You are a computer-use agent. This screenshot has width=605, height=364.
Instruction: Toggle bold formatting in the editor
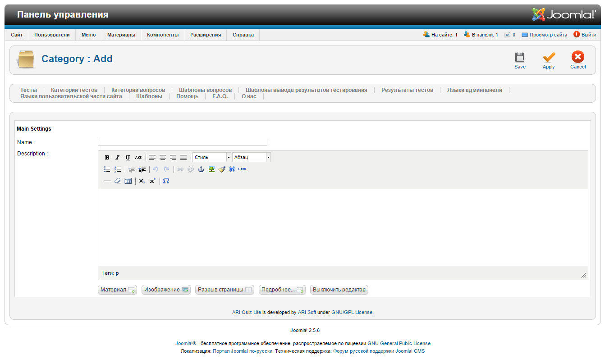pos(107,158)
